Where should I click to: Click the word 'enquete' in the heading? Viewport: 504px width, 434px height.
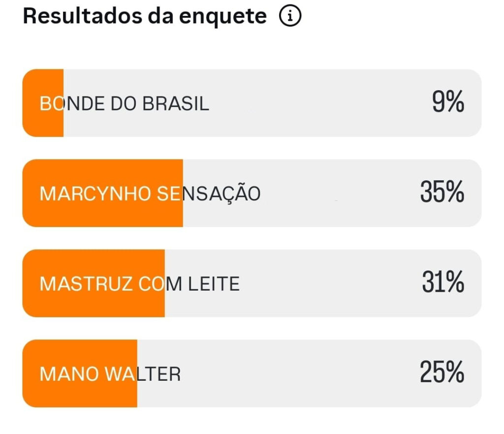[x=222, y=16]
